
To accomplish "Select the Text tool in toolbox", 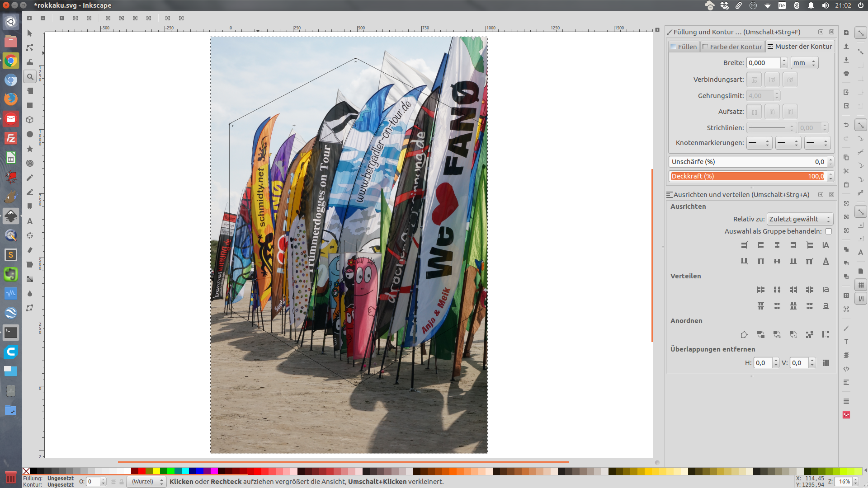I will [x=30, y=221].
